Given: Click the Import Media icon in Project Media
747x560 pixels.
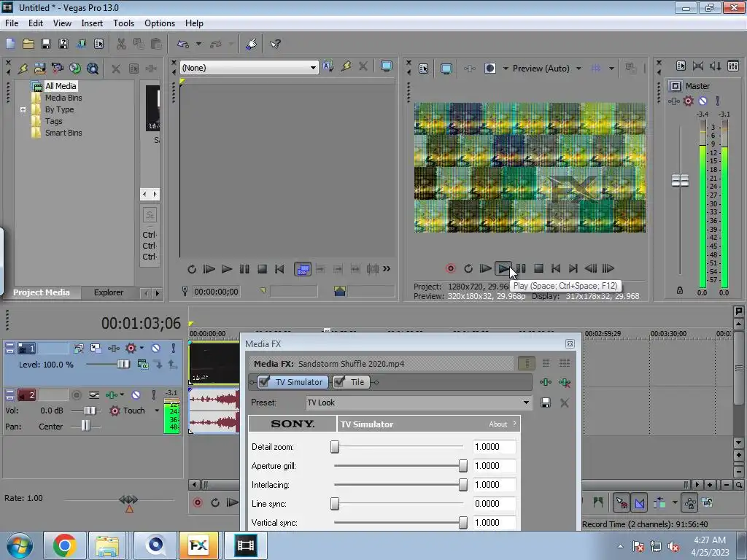Looking at the screenshot, I should coord(39,69).
